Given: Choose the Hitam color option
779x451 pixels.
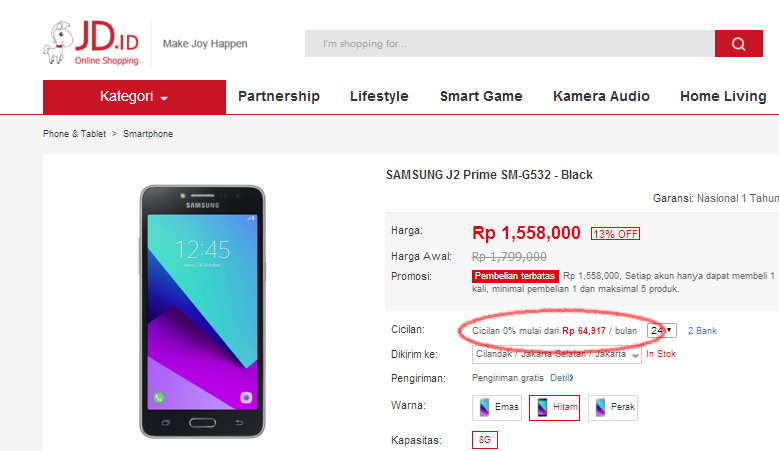Looking at the screenshot, I should (x=556, y=407).
